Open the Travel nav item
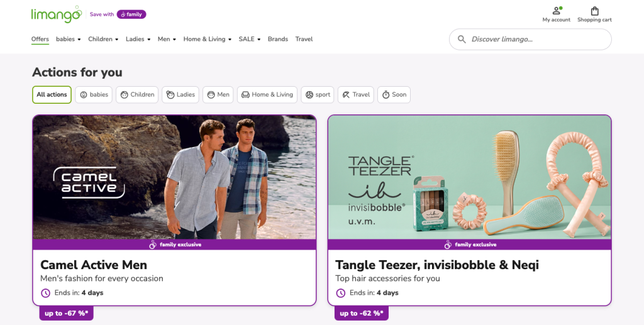 (x=304, y=40)
